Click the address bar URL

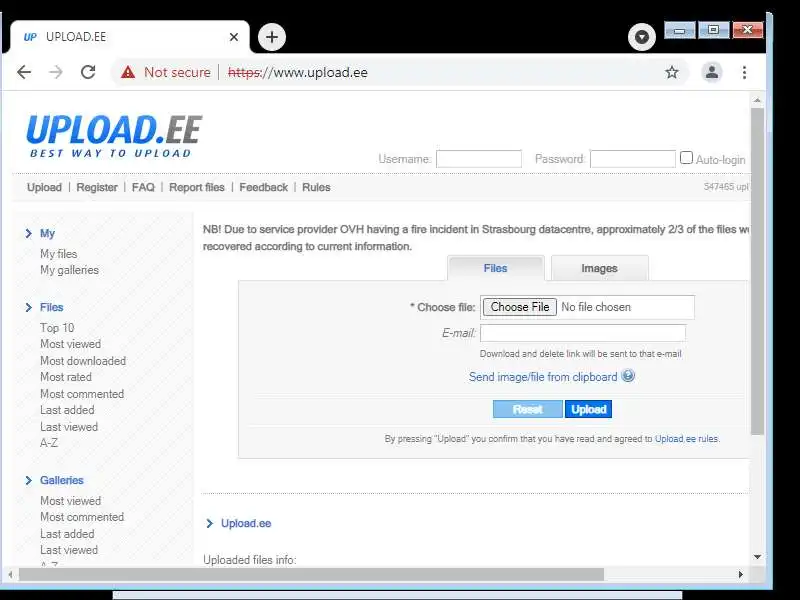click(x=297, y=72)
